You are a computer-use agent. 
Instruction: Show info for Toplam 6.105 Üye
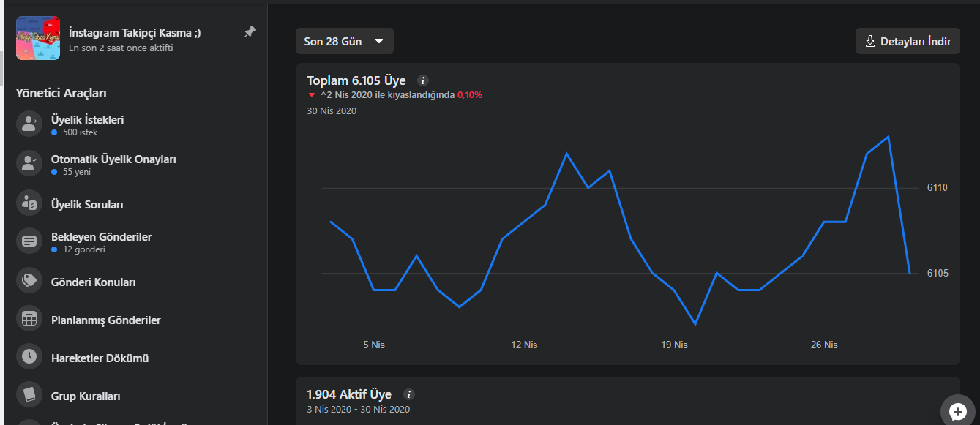tap(422, 80)
